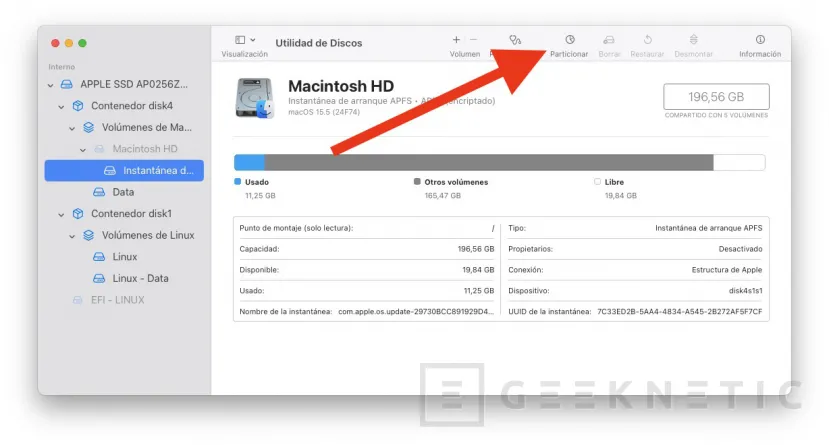Collapse the Macintosh HD sidebar node
Image resolution: width=829 pixels, height=445 pixels.
(83, 150)
